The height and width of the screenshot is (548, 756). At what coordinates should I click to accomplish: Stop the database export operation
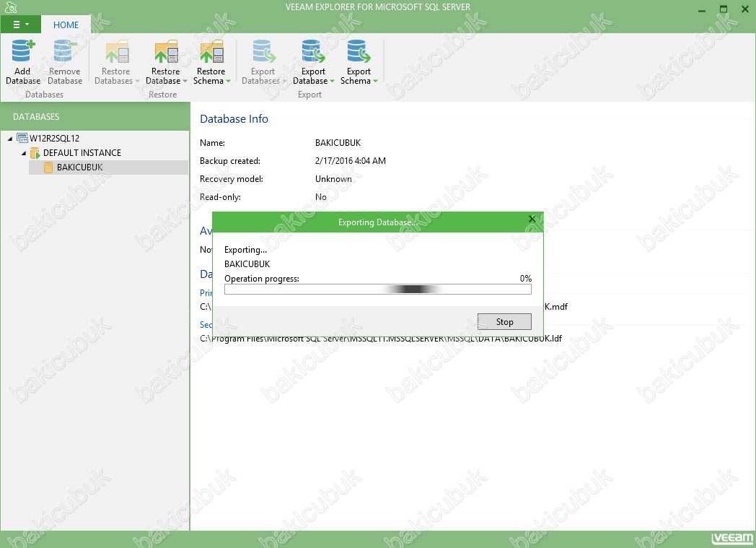(x=504, y=322)
